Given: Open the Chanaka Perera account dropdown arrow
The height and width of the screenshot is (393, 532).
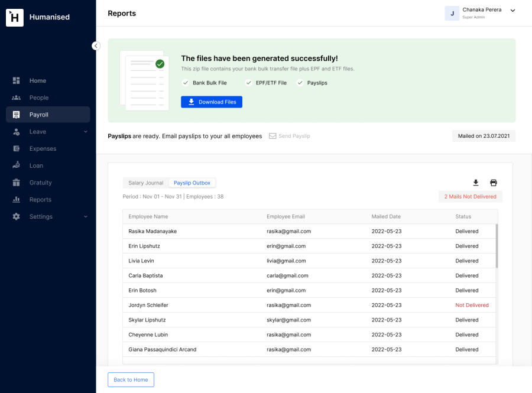Looking at the screenshot, I should coord(512,11).
